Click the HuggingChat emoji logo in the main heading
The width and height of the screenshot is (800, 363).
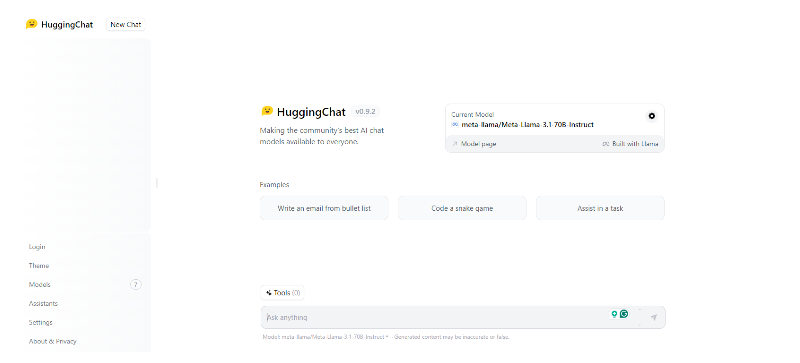pos(267,111)
